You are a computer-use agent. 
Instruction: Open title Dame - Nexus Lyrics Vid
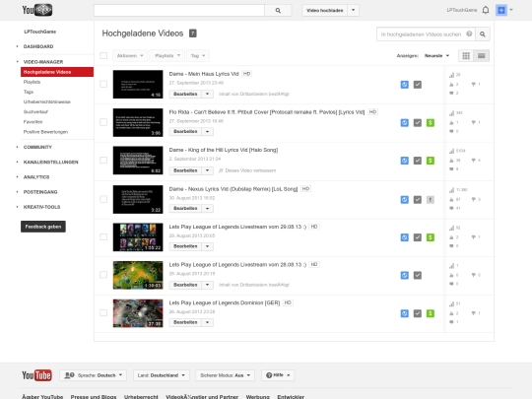click(233, 189)
